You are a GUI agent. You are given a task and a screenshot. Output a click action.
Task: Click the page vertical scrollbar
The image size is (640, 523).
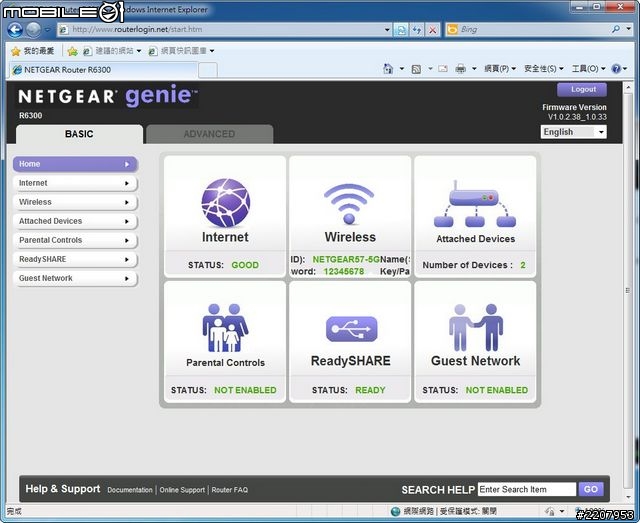pos(628,291)
